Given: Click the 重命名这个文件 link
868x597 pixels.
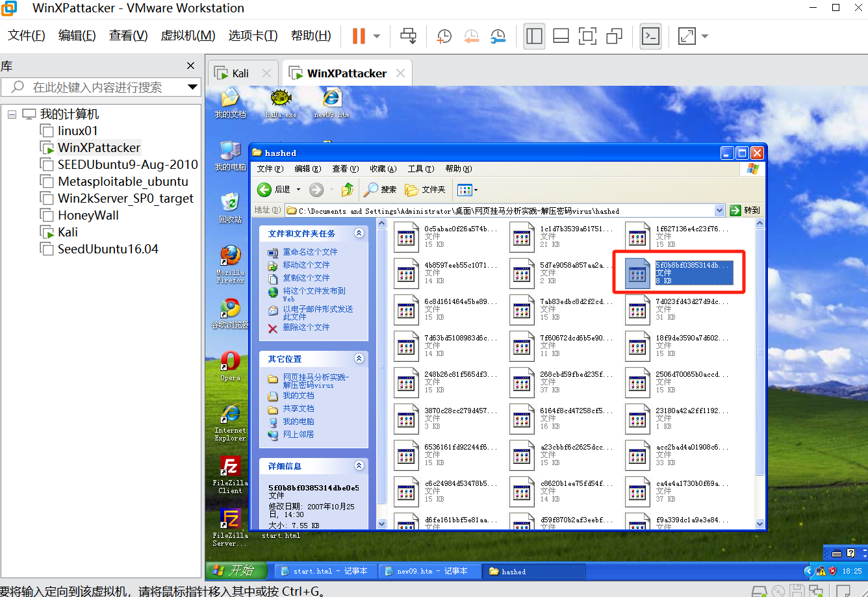Looking at the screenshot, I should (310, 252).
